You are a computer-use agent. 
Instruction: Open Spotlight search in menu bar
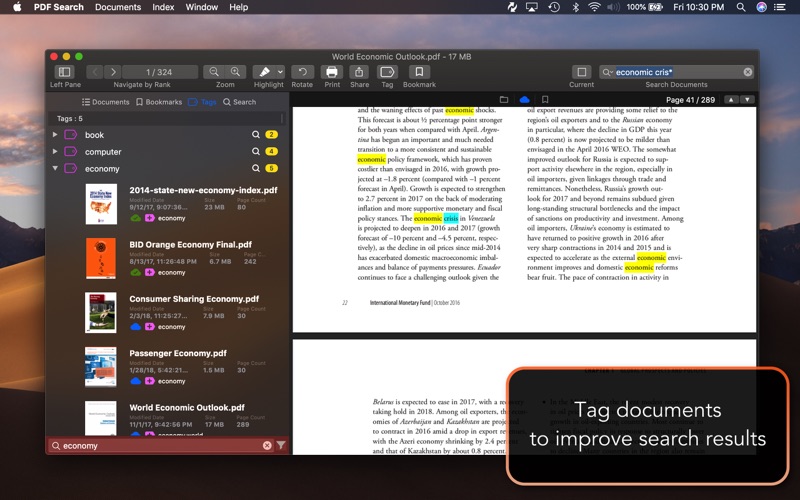(x=741, y=7)
